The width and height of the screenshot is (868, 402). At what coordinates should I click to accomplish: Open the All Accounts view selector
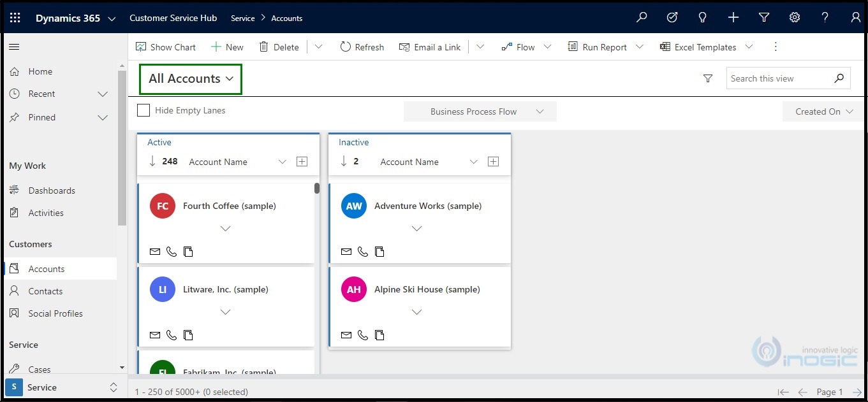[x=191, y=79]
